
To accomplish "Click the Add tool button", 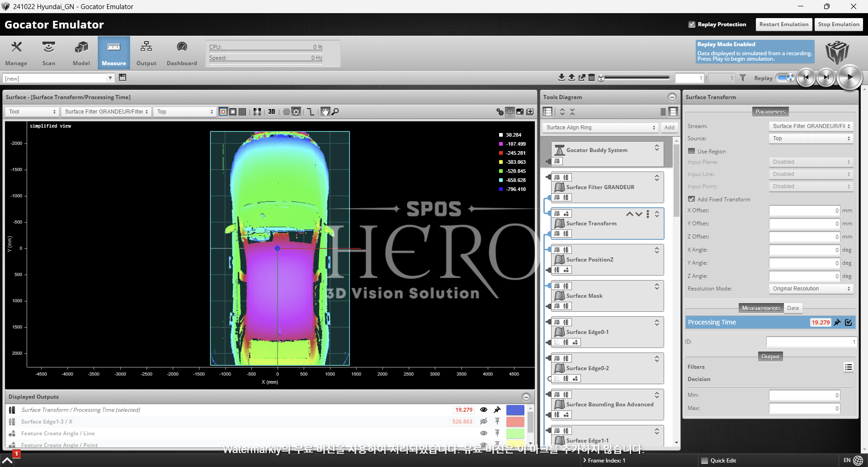I will pyautogui.click(x=670, y=128).
